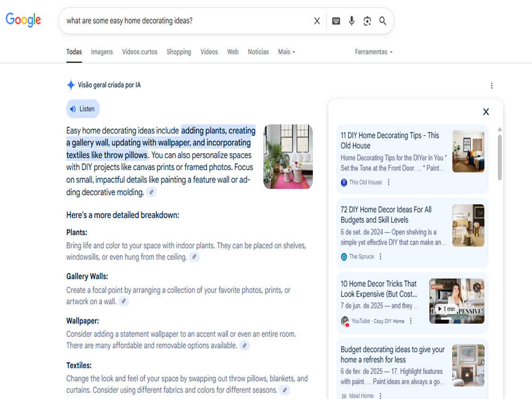The image size is (532, 399).
Task: Open Google Lens image search icon
Action: 367,21
